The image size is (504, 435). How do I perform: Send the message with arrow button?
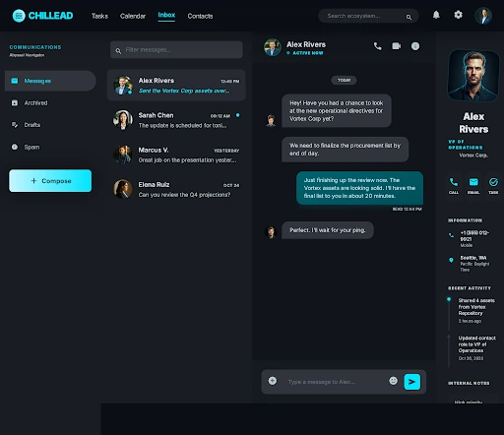[x=411, y=382]
